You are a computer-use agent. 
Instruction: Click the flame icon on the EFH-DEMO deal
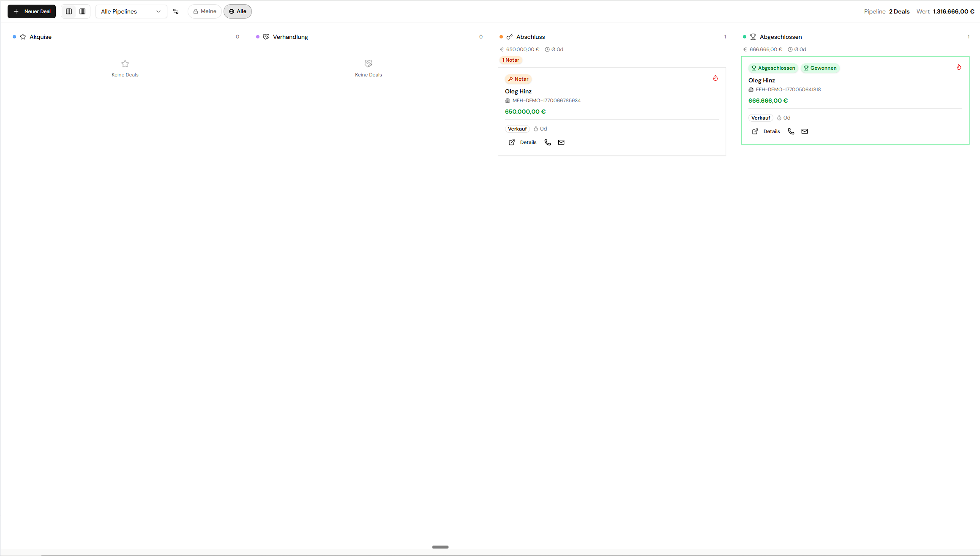959,67
